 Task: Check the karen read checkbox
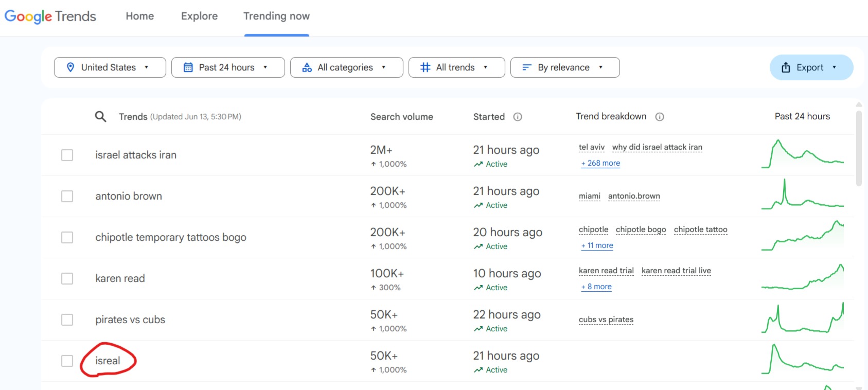coord(67,278)
